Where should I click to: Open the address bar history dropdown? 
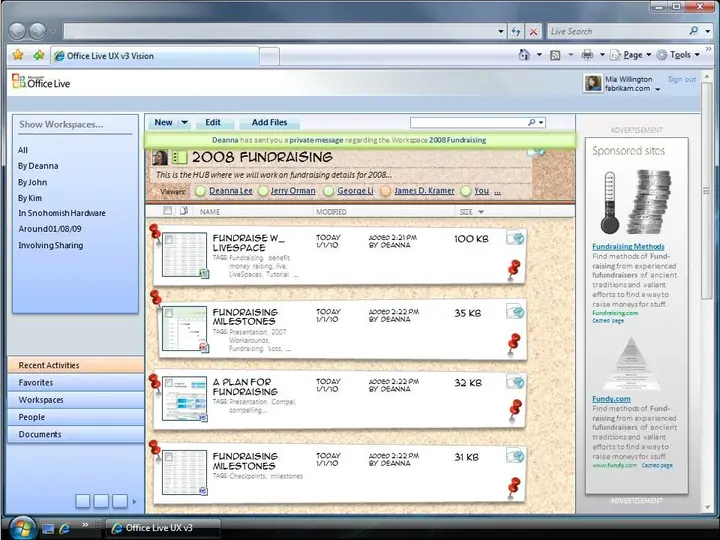[x=501, y=31]
